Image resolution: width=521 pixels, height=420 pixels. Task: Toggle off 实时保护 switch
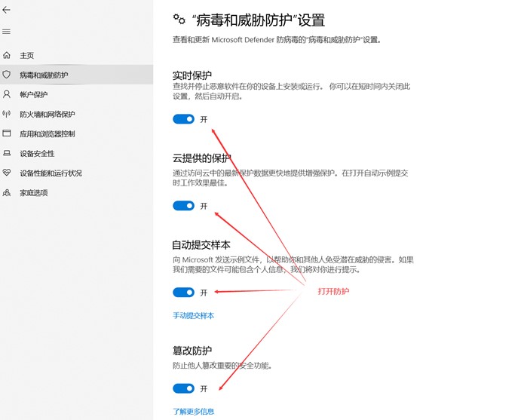[x=183, y=119]
